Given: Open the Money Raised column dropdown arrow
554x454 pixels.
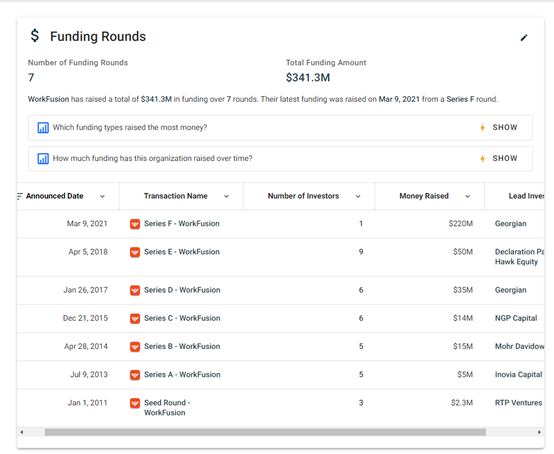Looking at the screenshot, I should pos(467,196).
